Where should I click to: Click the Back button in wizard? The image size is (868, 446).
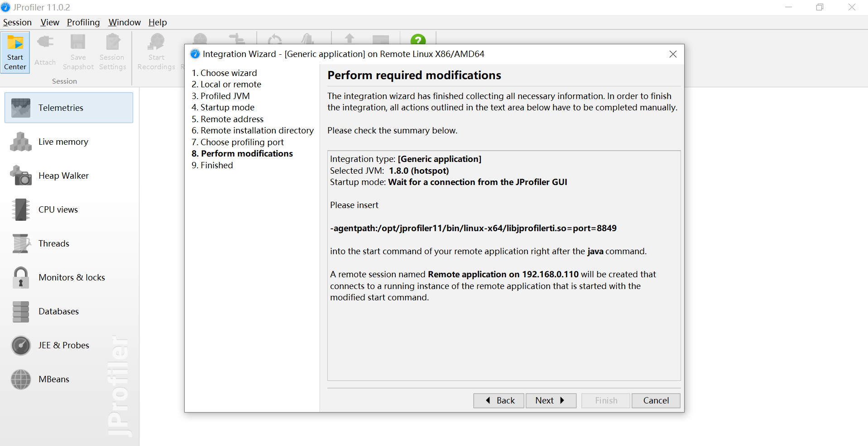point(499,400)
